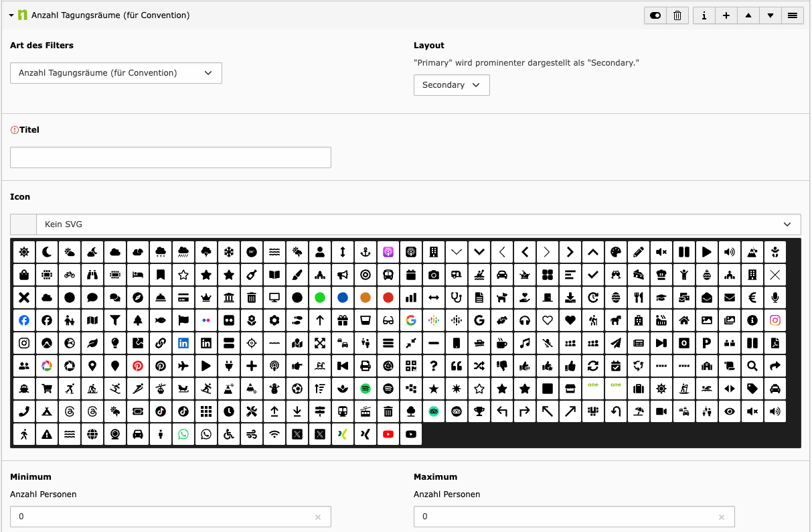Select the crown icon
The width and height of the screenshot is (812, 532).
[206, 297]
